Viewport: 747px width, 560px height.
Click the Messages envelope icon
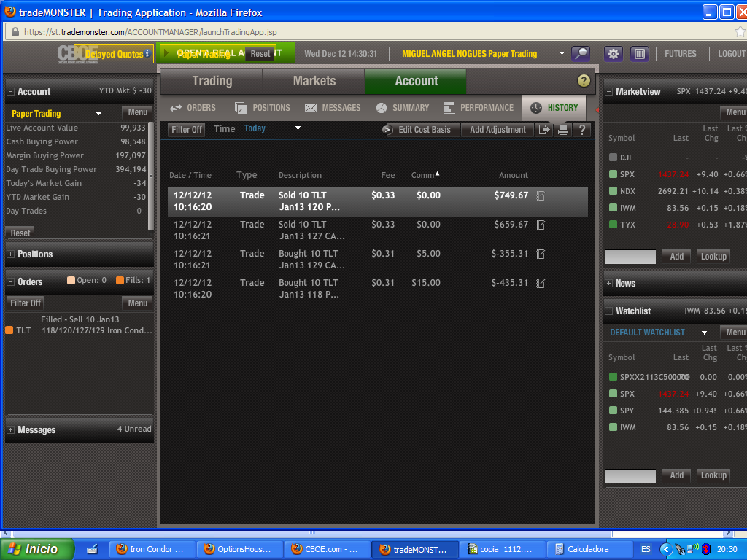point(311,108)
